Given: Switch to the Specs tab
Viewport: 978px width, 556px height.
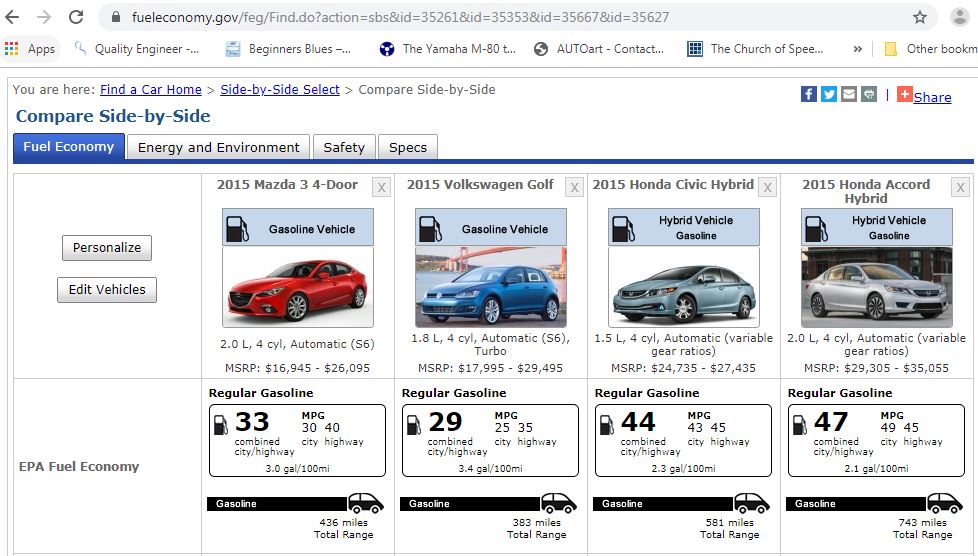Looking at the screenshot, I should (408, 147).
